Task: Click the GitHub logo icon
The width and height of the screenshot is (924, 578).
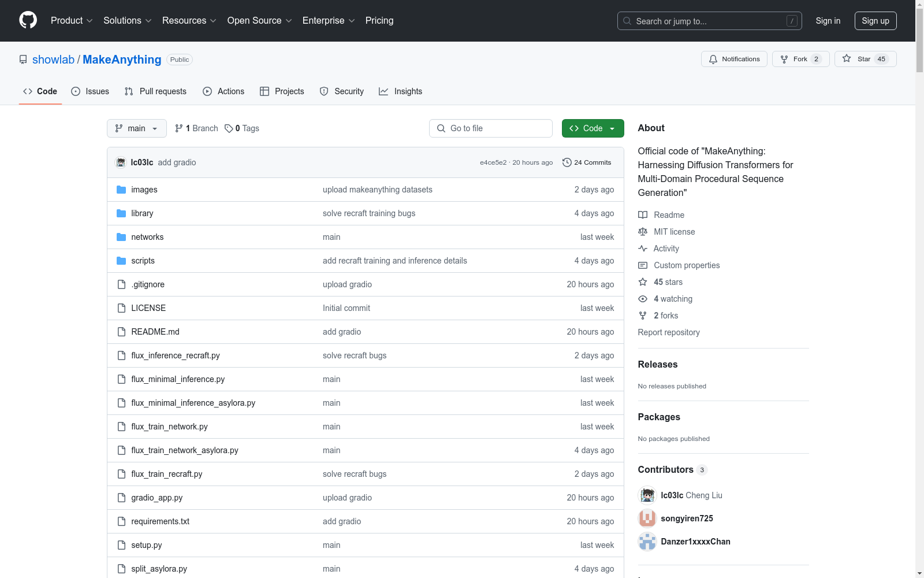Action: 28,20
